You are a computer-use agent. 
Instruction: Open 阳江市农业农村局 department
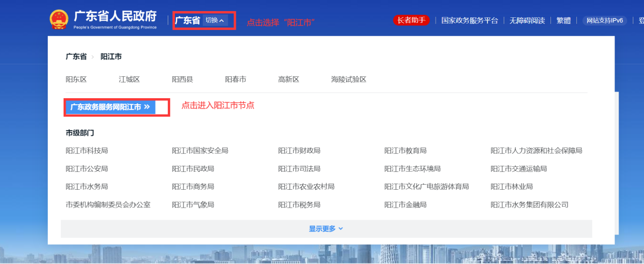[x=306, y=187]
